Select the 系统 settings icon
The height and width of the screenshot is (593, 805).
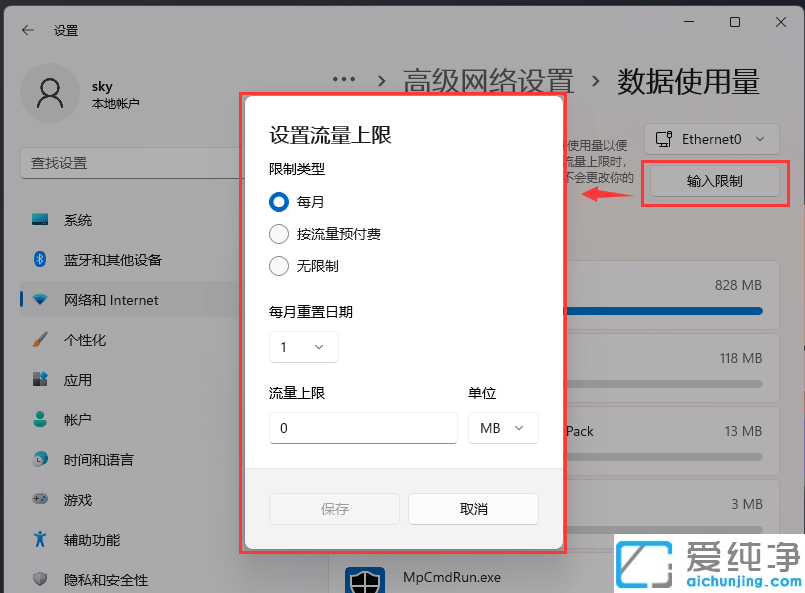(41, 219)
